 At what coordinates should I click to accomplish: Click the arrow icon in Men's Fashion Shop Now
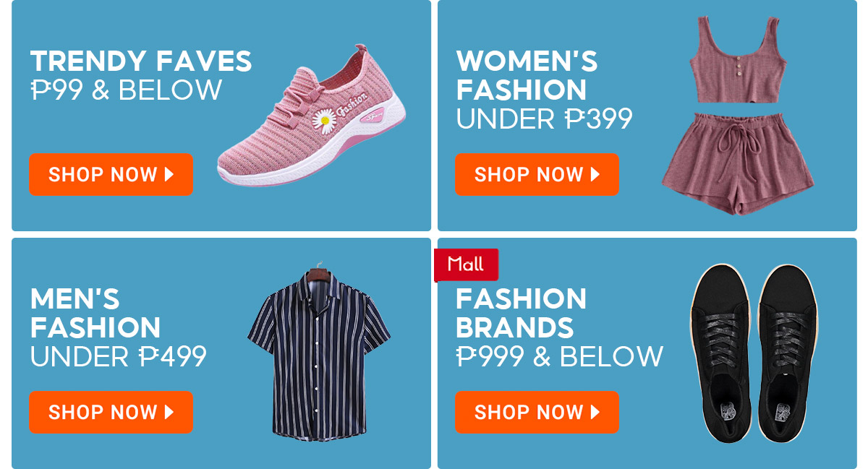[x=169, y=412]
